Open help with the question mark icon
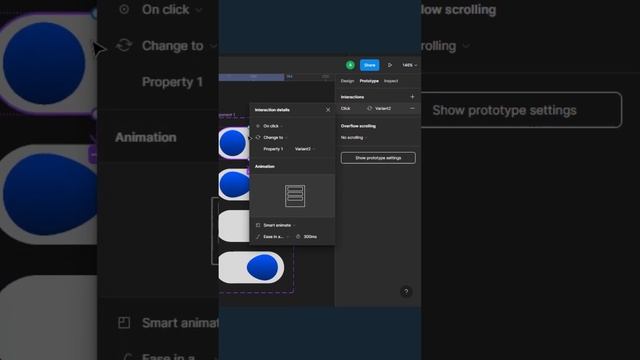Viewport: 640px width, 360px height. tap(406, 292)
